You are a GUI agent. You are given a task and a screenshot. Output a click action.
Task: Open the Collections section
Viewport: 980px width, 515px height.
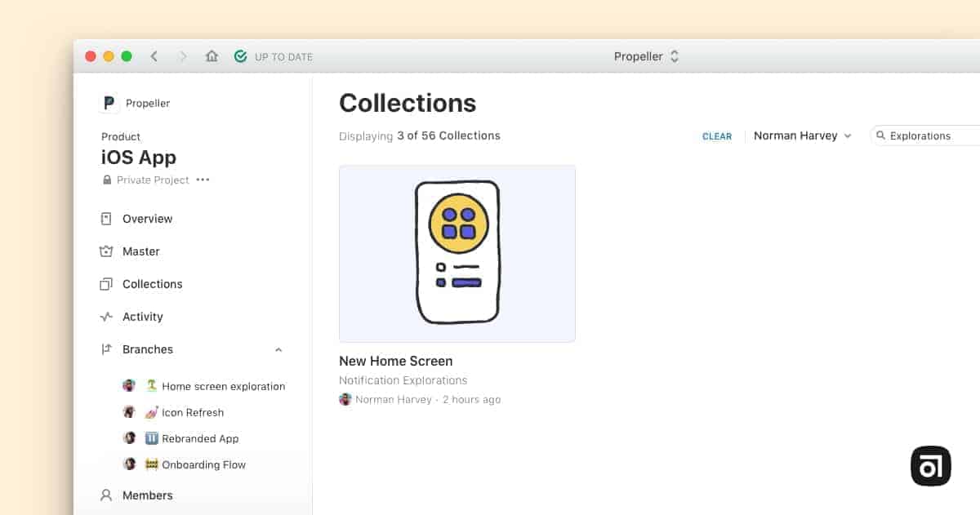coord(152,284)
